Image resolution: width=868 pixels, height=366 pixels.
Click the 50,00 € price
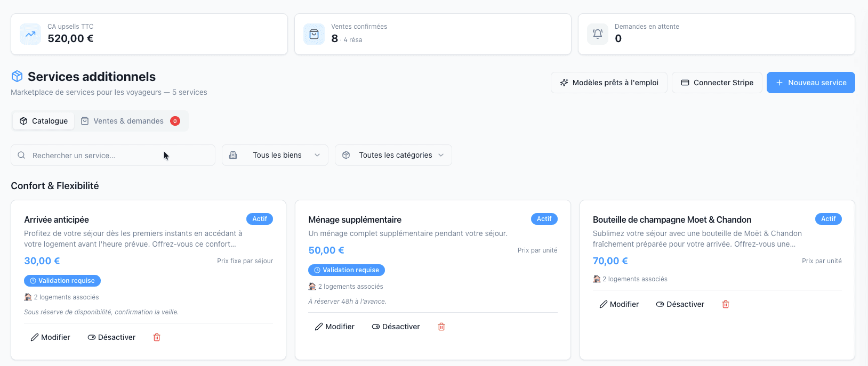point(326,250)
